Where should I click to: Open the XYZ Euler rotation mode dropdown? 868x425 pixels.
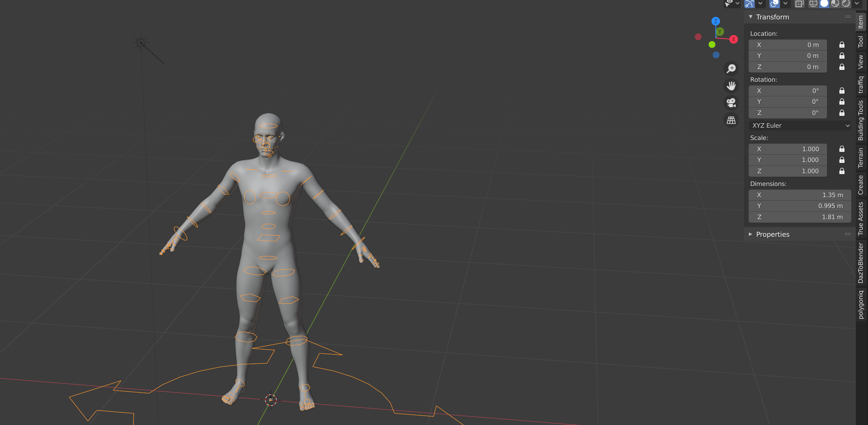[800, 125]
